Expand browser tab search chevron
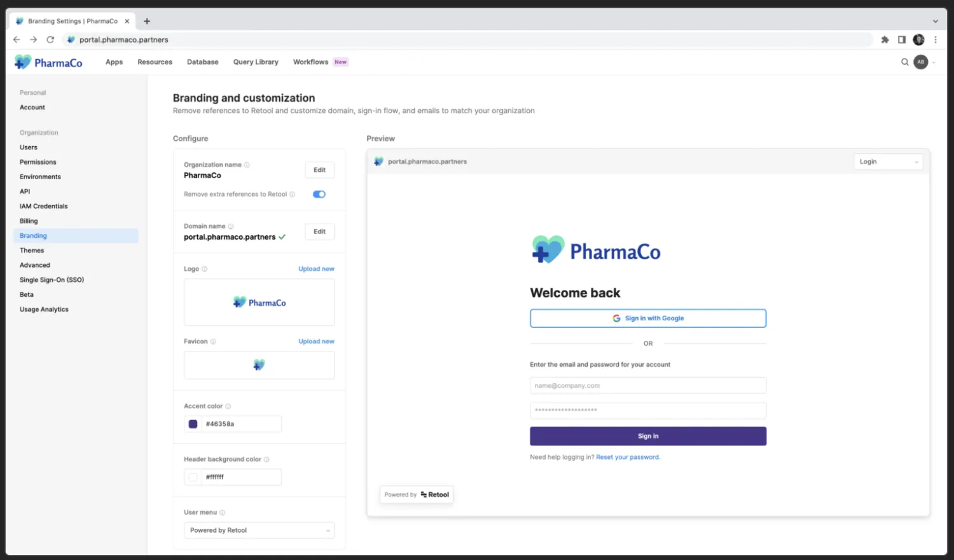Image resolution: width=954 pixels, height=560 pixels. coord(936,21)
